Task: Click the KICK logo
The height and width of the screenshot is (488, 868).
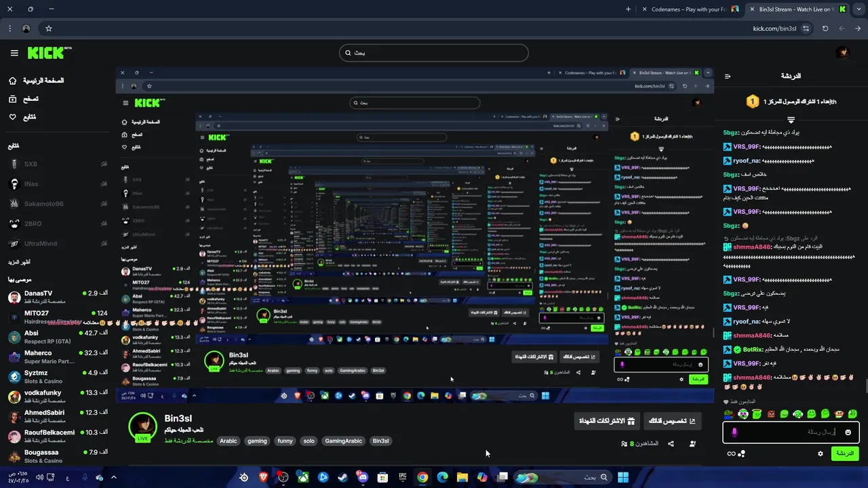Action: click(x=50, y=53)
